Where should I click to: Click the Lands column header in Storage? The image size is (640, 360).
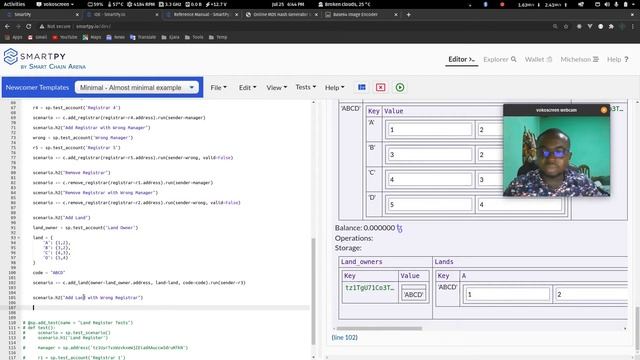click(x=444, y=262)
